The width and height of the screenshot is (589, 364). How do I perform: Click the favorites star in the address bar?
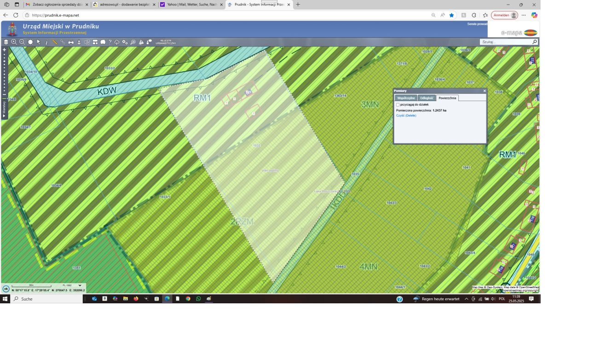click(451, 15)
